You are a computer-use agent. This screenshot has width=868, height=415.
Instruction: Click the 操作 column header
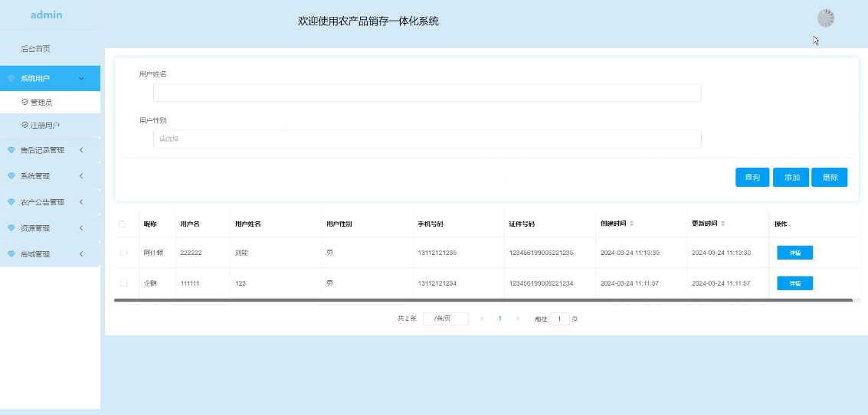(781, 224)
